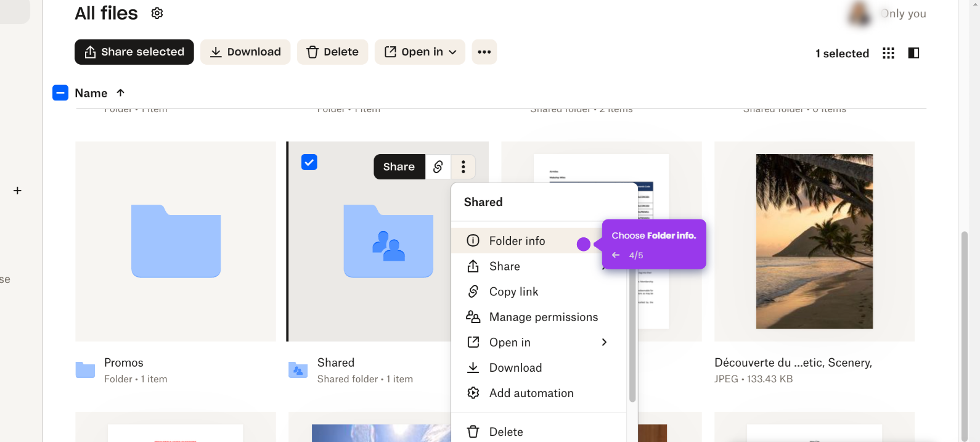Open All files settings gear

pyautogui.click(x=157, y=13)
